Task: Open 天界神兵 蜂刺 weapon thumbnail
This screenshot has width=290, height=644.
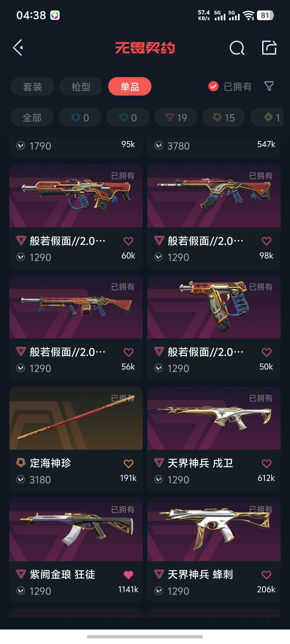Action: coord(214,529)
